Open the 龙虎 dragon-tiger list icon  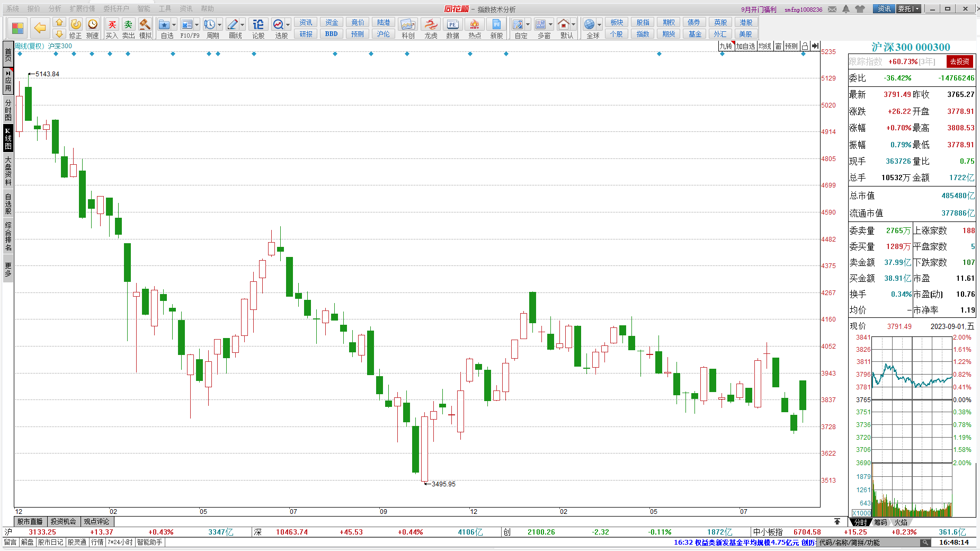pos(431,28)
